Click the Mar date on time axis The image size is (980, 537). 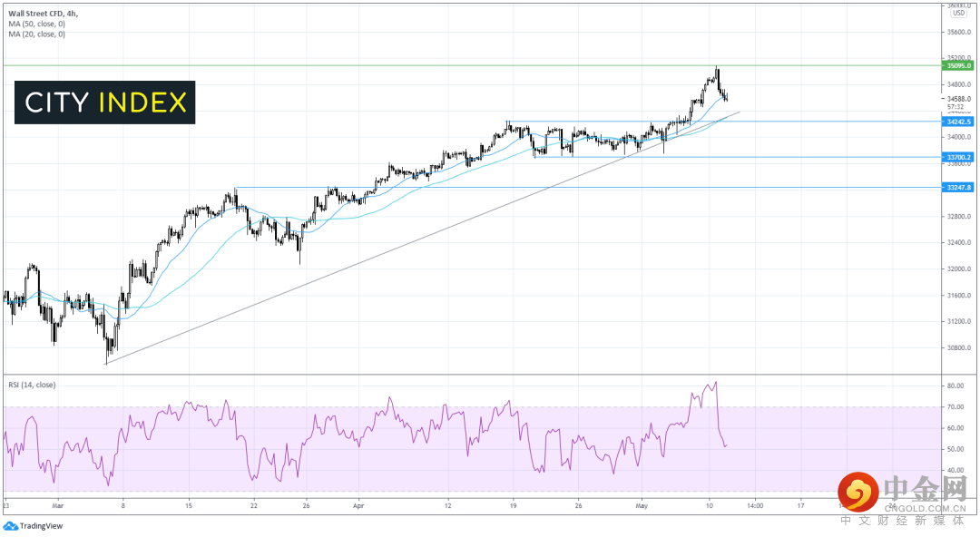58,506
